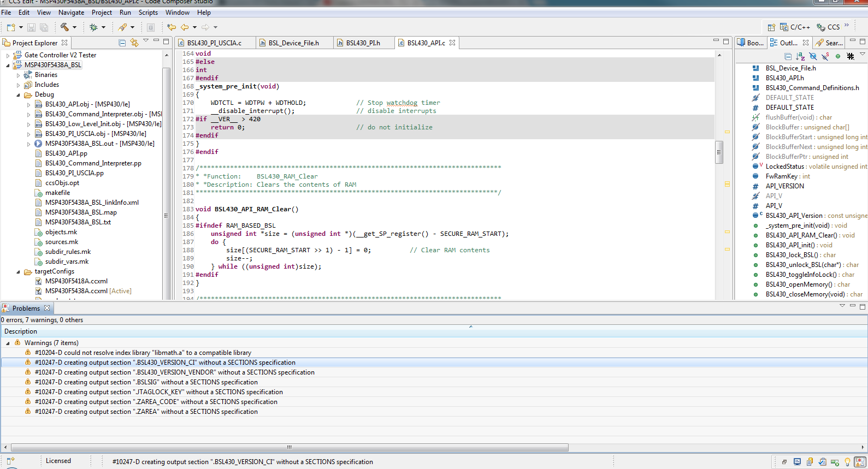Sort the Outline view alphabetically
This screenshot has height=469, width=868.
click(x=800, y=56)
